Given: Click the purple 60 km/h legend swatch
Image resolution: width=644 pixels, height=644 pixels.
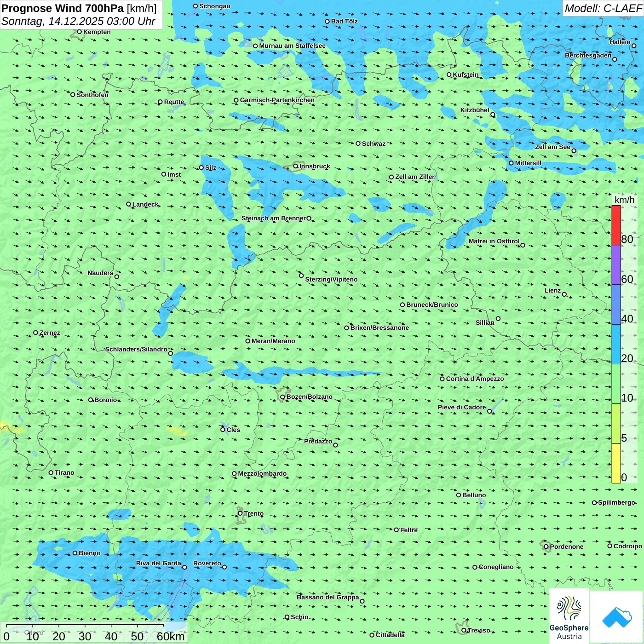Looking at the screenshot, I should tap(616, 265).
